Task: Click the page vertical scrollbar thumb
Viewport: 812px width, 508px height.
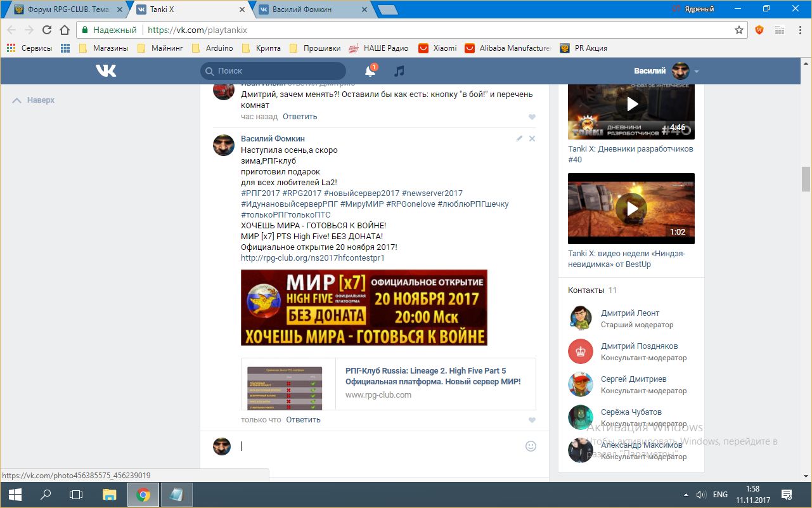Action: [806, 179]
